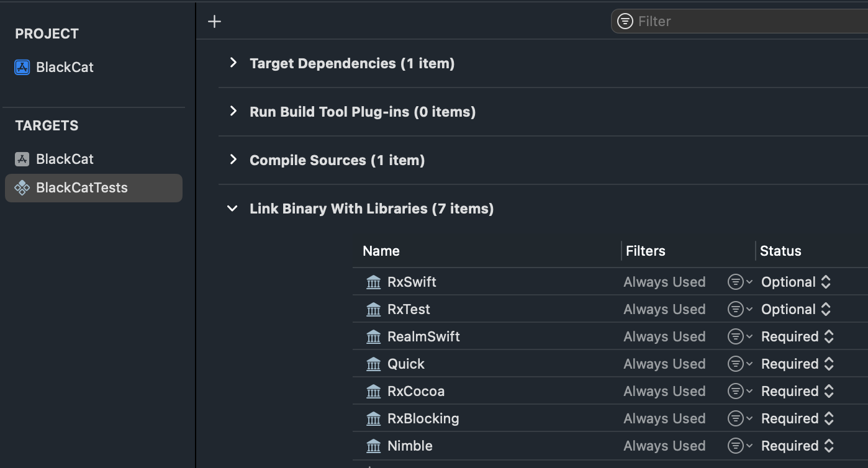
Task: Add a new build phase with plus
Action: 214,22
